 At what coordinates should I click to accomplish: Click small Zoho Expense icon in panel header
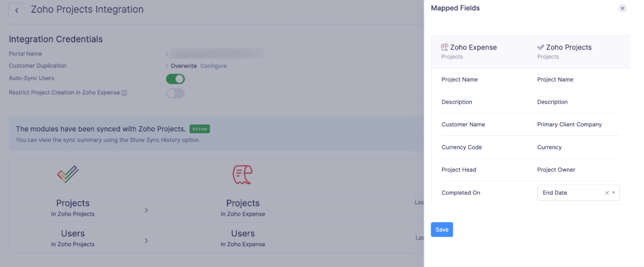(x=444, y=47)
